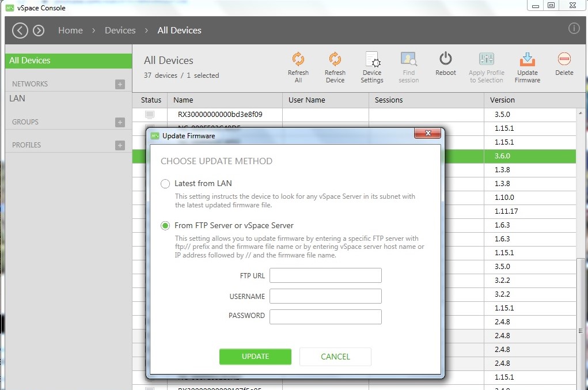Click the GROUPS section heading
Image resolution: width=588 pixels, height=390 pixels.
coord(25,122)
